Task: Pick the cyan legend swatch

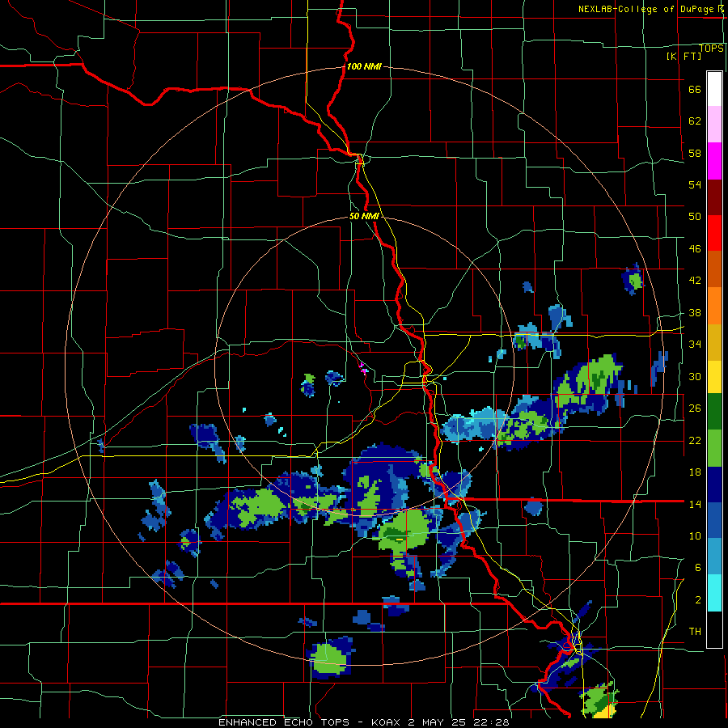Action: pos(714,593)
